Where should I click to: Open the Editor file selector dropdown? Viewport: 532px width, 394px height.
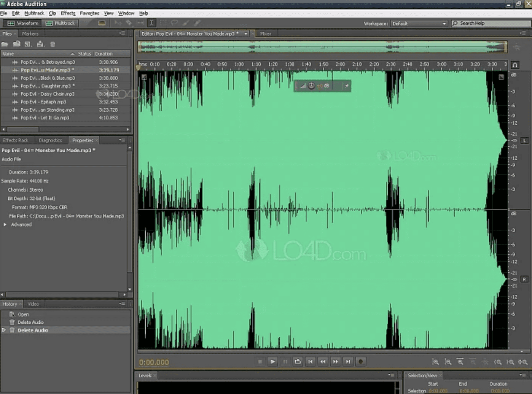246,34
